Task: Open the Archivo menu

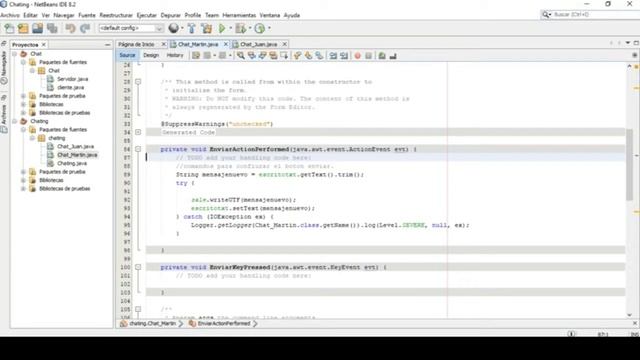Action: [x=10, y=15]
